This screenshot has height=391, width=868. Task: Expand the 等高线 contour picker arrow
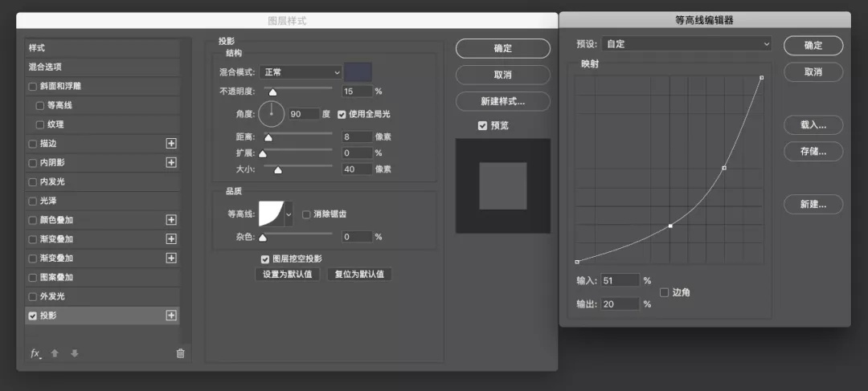[289, 214]
